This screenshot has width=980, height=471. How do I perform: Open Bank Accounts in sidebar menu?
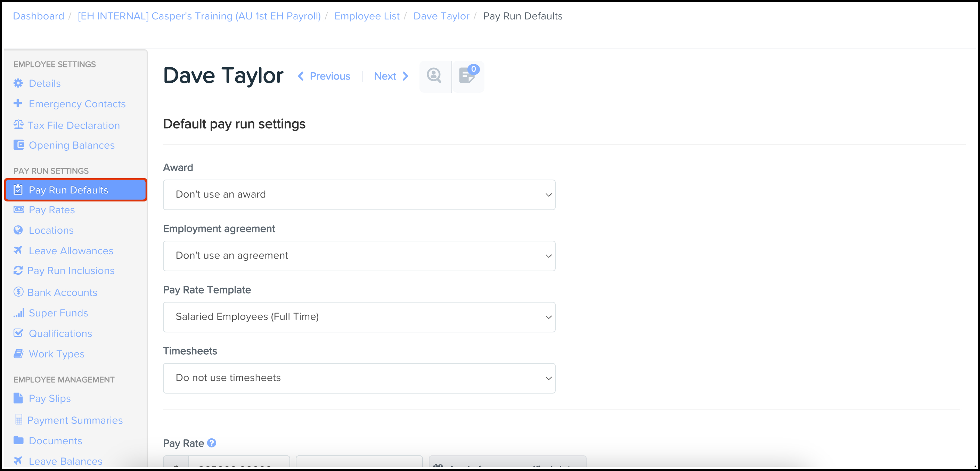pyautogui.click(x=62, y=292)
